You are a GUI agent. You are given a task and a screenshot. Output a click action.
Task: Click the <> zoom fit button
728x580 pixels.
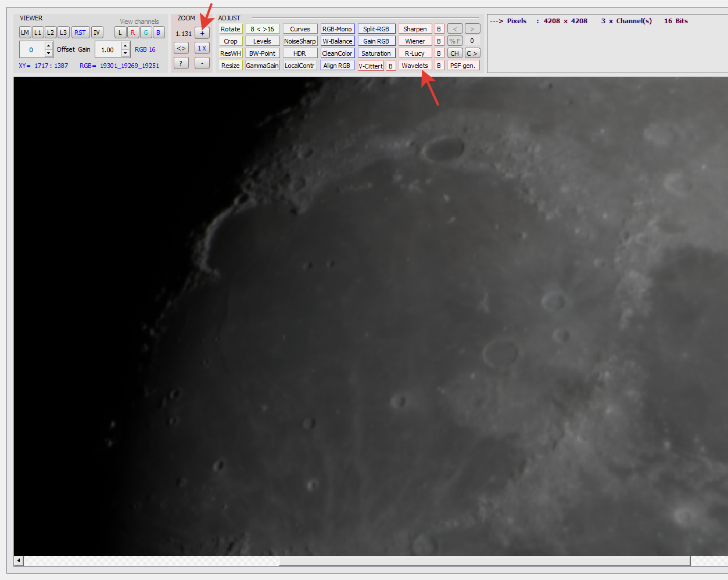tap(181, 48)
